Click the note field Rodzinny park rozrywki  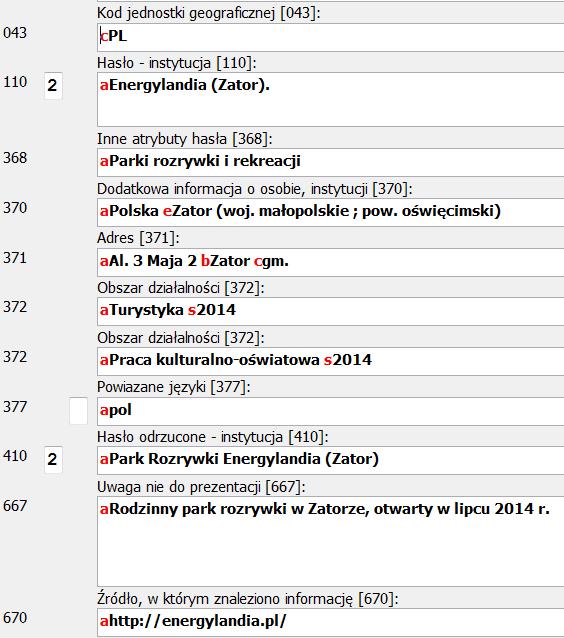click(x=330, y=541)
